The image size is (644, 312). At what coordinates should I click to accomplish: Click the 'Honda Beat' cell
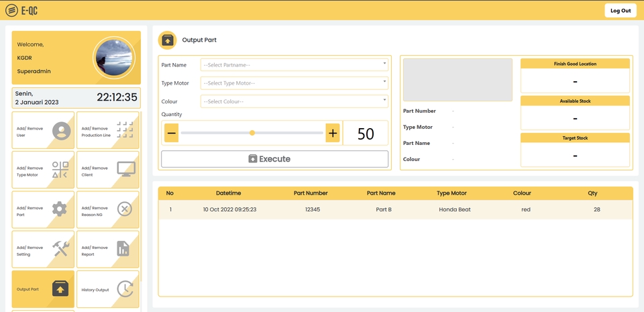coord(455,209)
